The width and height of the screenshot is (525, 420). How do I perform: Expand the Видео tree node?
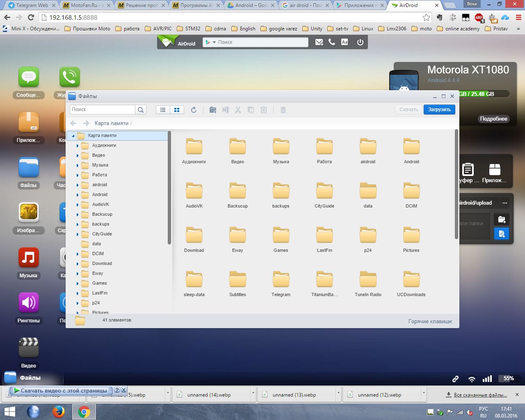click(78, 155)
